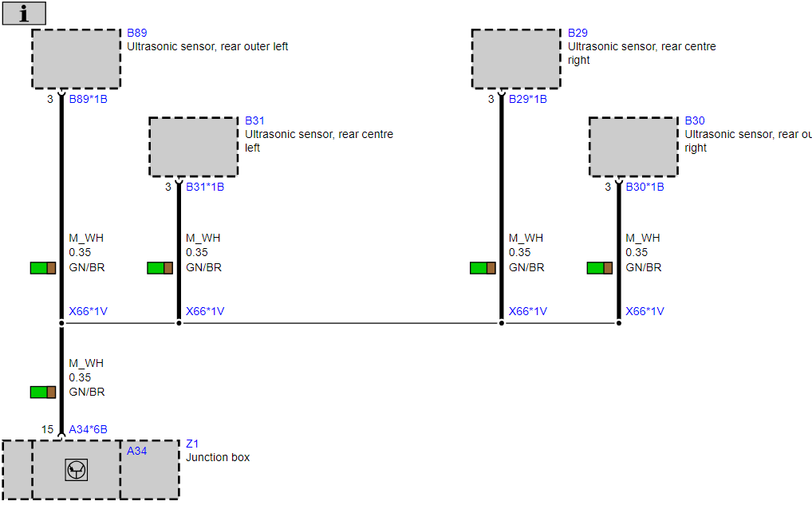812x505 pixels.
Task: Follow the B31*1B connector link
Action: pos(205,187)
